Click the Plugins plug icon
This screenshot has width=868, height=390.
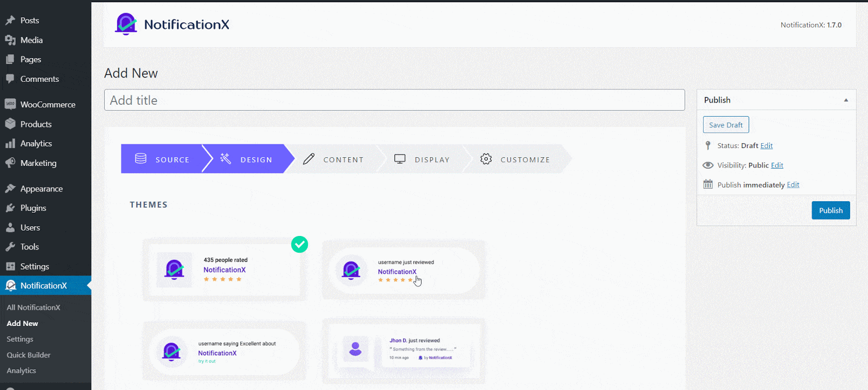[x=10, y=208]
